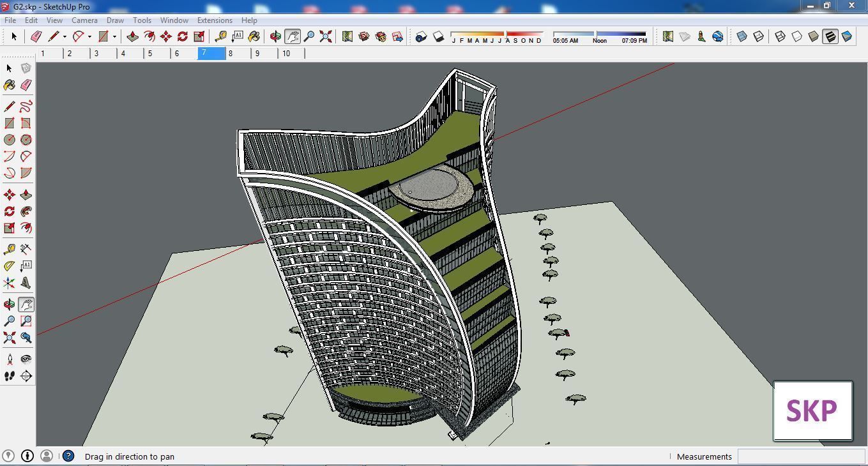This screenshot has width=868, height=466.
Task: Switch to scene tab 3
Action: pos(103,54)
